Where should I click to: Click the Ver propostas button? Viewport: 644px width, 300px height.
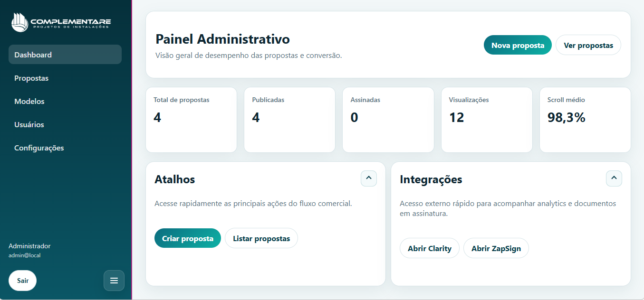coord(588,45)
